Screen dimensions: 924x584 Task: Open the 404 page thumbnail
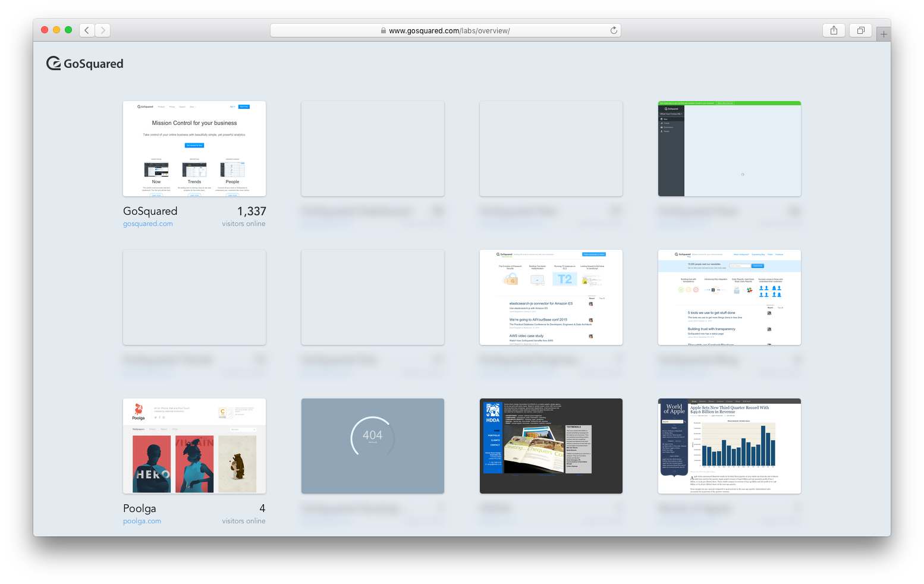click(373, 446)
